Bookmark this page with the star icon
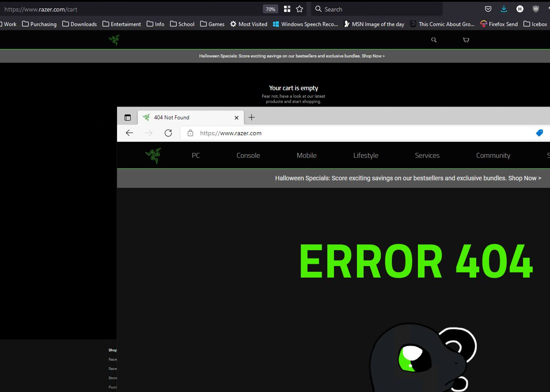 [x=300, y=9]
